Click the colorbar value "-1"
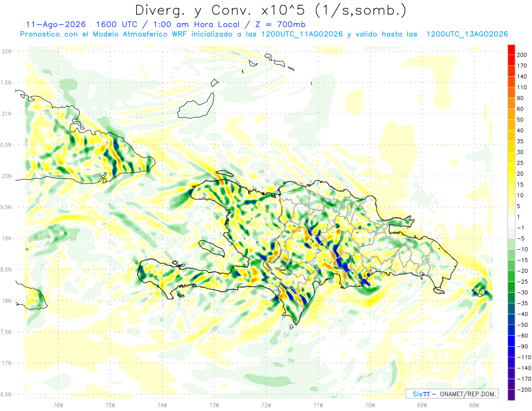This screenshot has width=532, height=411. (521, 228)
